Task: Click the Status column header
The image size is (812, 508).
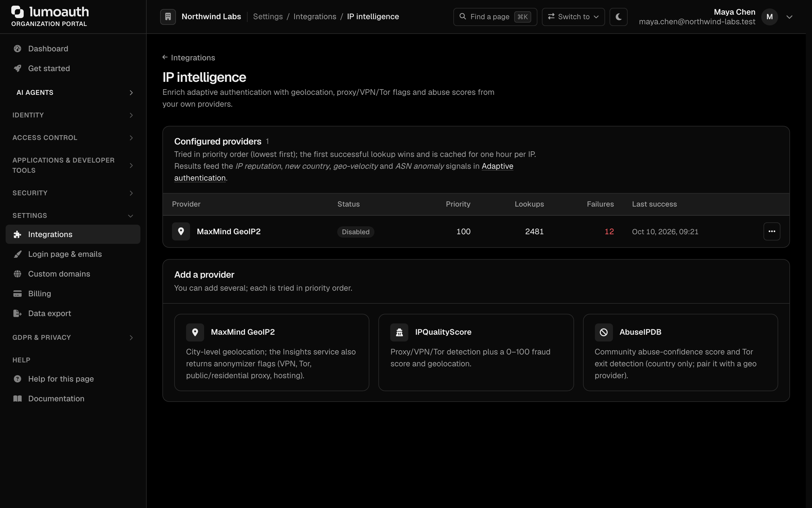Action: click(348, 204)
